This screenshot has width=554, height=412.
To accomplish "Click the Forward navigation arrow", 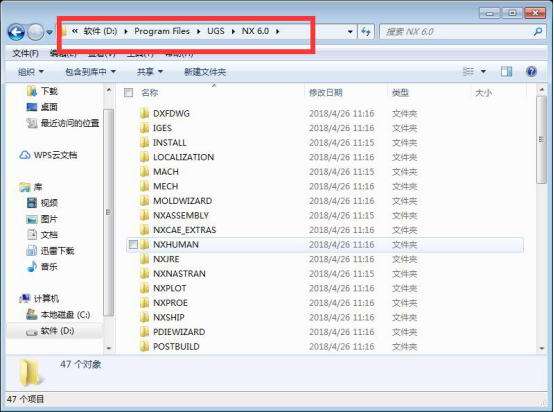I will (x=35, y=32).
